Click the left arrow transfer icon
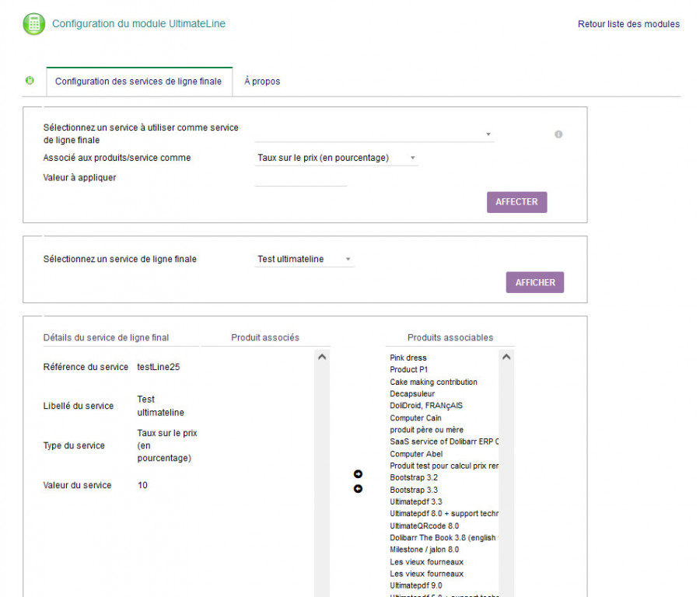Viewport: 700px width, 597px height. click(x=358, y=489)
